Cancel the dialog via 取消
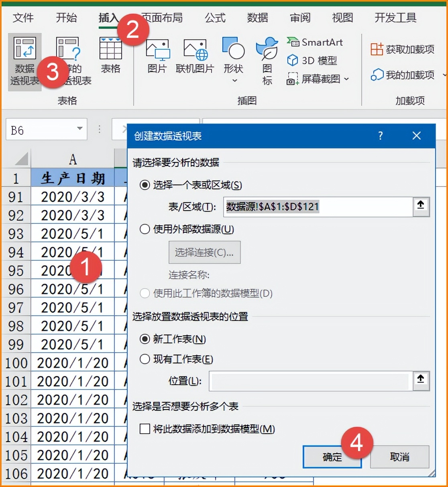 pos(399,457)
